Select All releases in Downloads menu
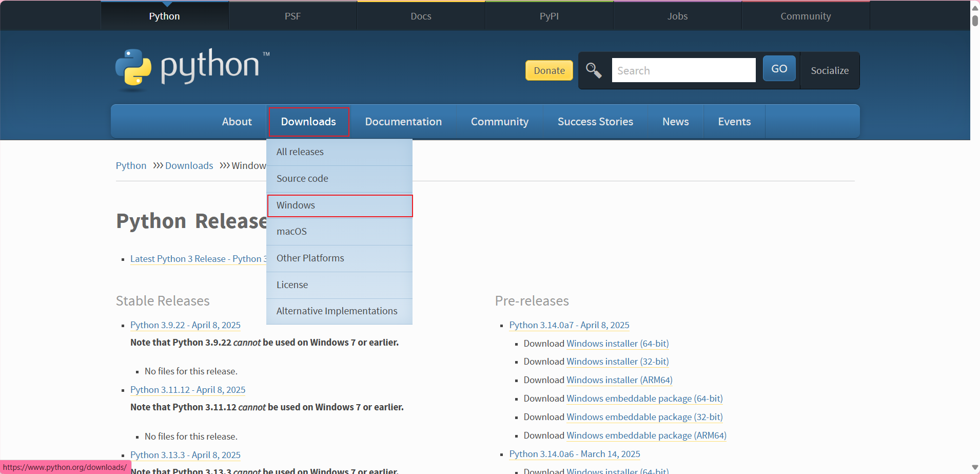980x474 pixels. click(x=339, y=152)
